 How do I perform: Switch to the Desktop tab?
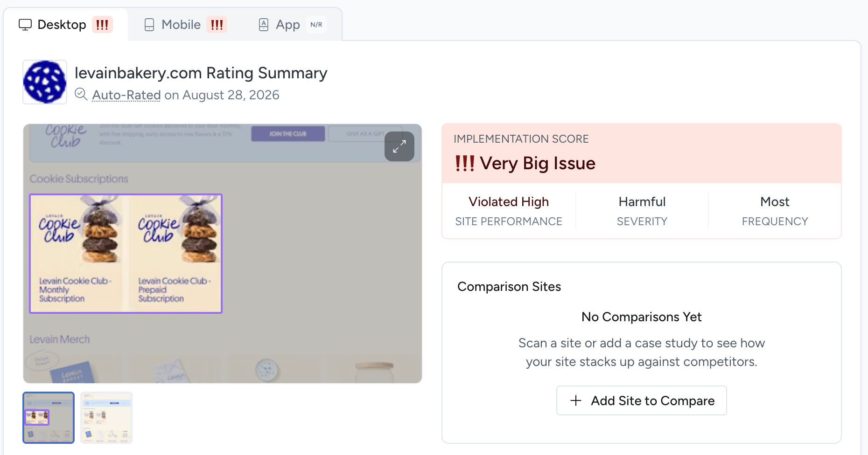point(65,25)
